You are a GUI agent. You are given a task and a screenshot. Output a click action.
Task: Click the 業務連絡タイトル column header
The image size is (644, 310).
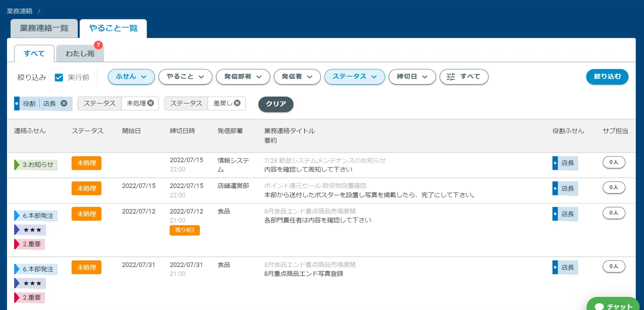click(x=290, y=131)
